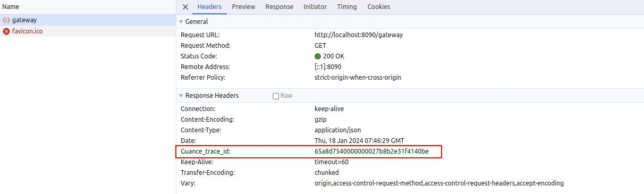Select the gateway request row
644x194 pixels.
tap(88, 20)
